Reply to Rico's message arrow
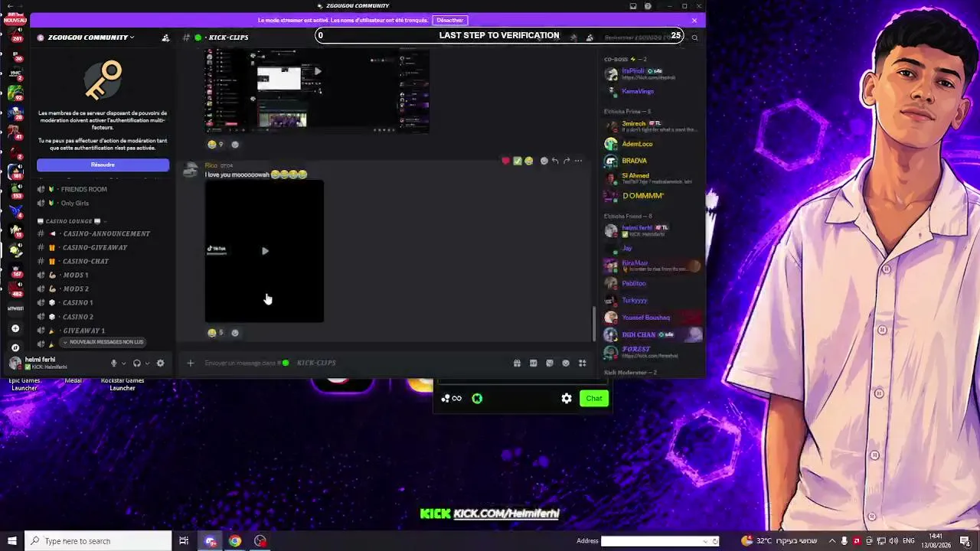Image resolution: width=980 pixels, height=551 pixels. [555, 161]
